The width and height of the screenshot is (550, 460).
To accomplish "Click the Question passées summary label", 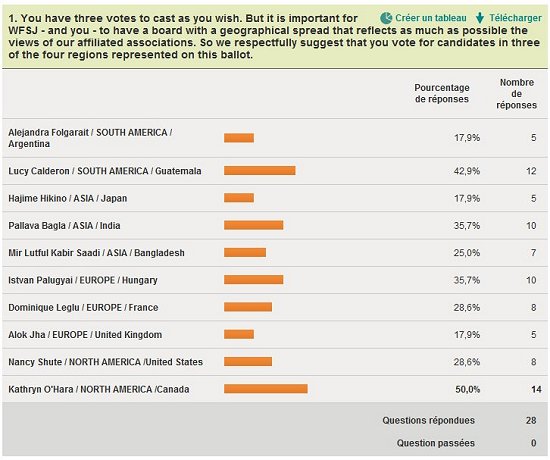I will (x=436, y=443).
